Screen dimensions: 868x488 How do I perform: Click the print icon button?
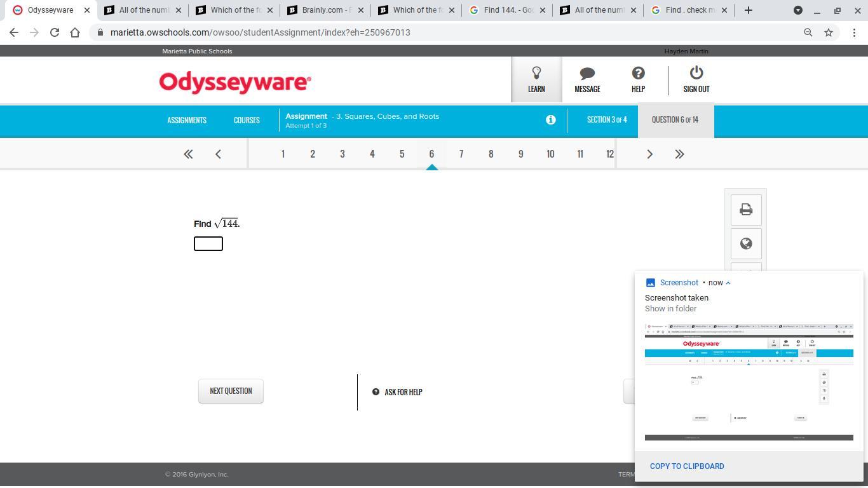[x=746, y=210]
